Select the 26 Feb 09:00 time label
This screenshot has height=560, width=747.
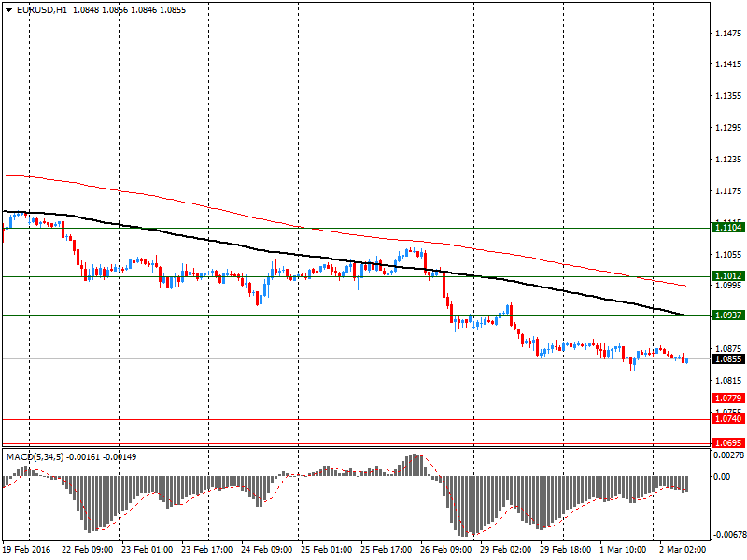point(446,550)
